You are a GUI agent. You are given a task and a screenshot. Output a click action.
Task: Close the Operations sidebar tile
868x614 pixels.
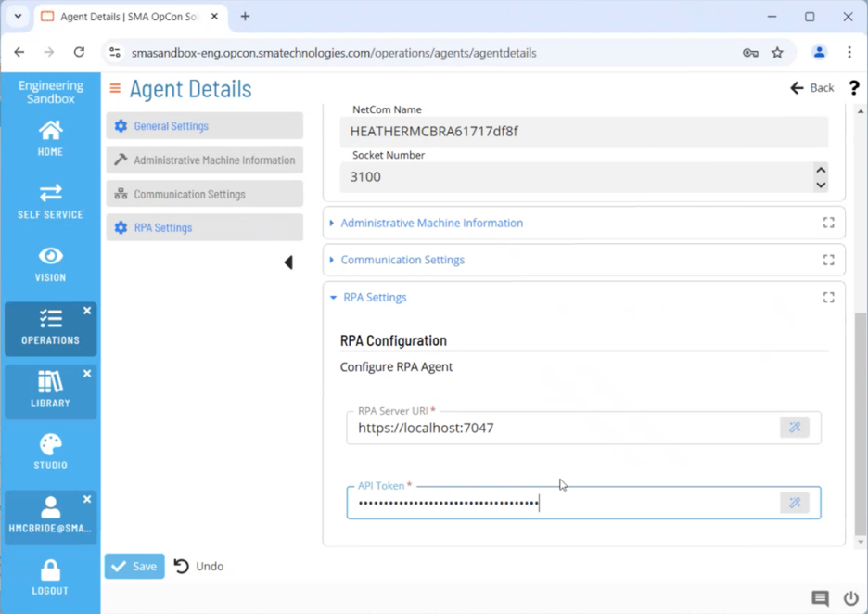[87, 311]
